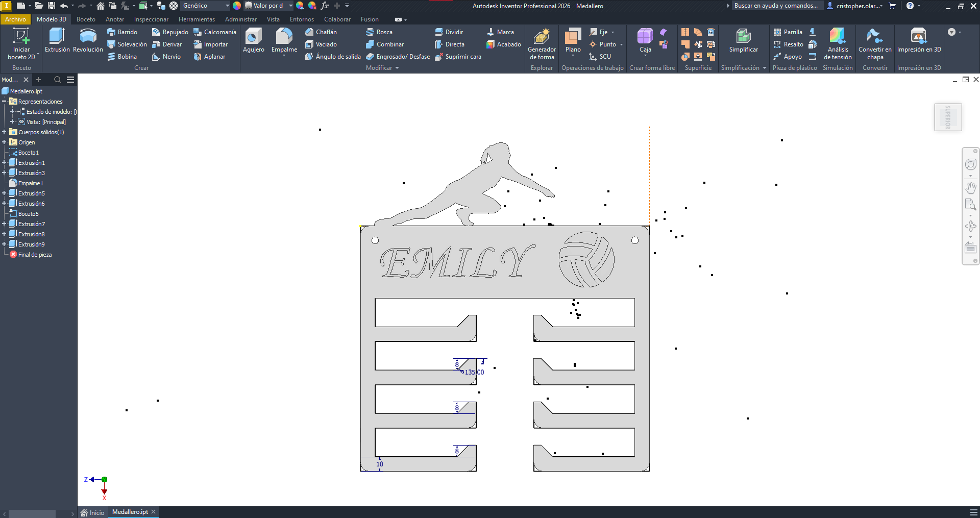Select the Caja freeform box tool
The width and height of the screenshot is (980, 518).
pyautogui.click(x=645, y=40)
